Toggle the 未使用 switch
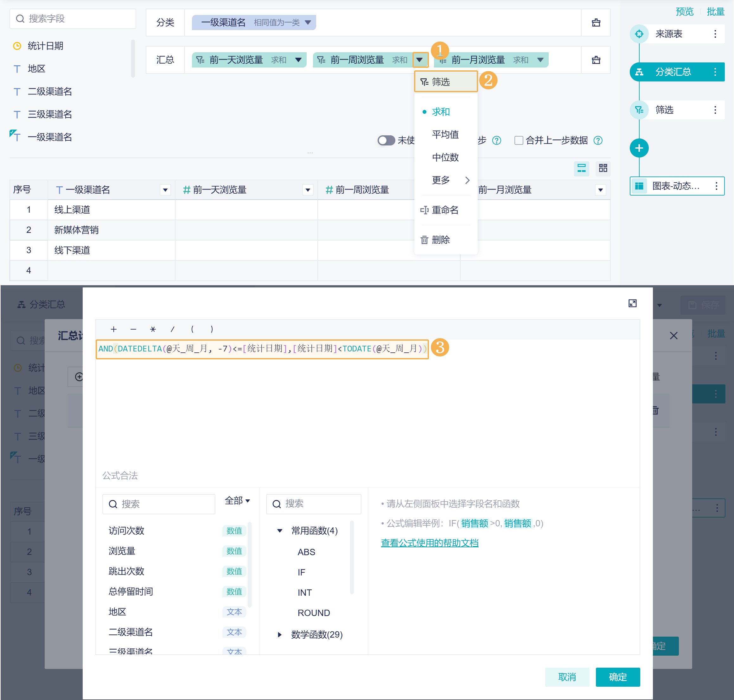 (x=386, y=140)
